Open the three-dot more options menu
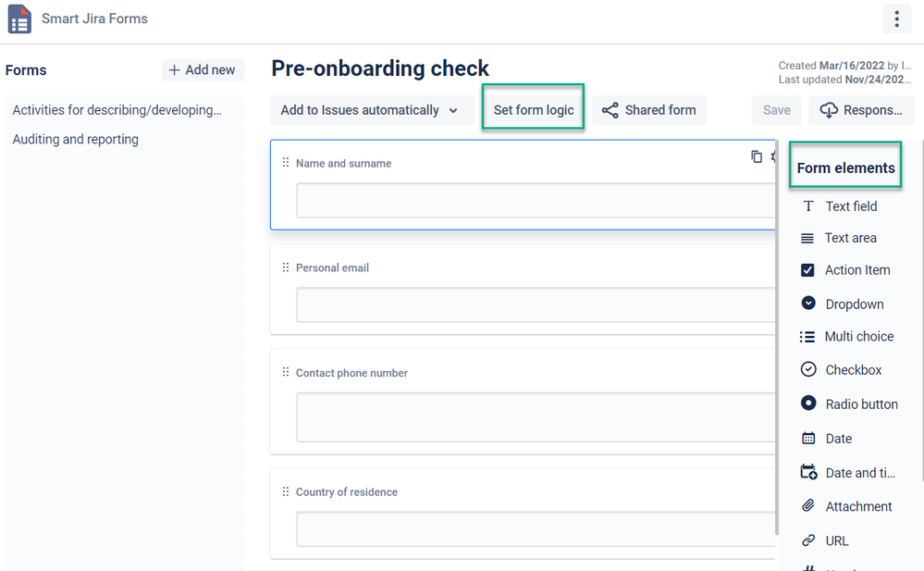 (x=895, y=19)
